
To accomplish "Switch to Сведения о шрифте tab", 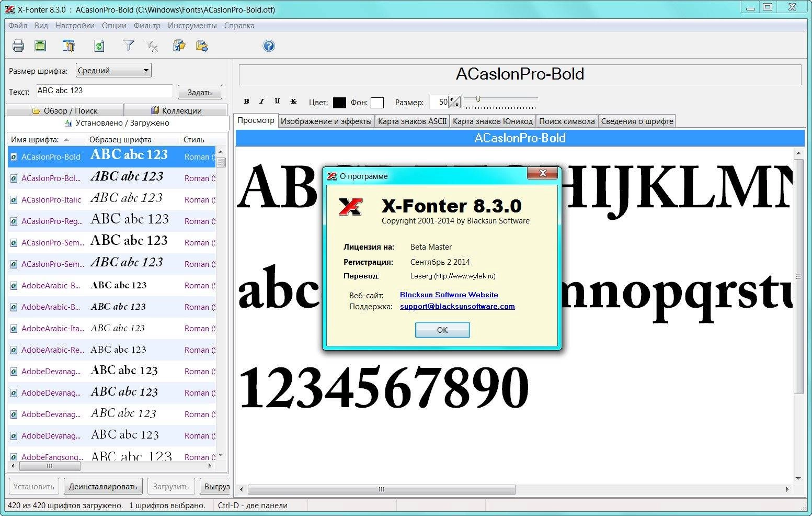I will 637,121.
